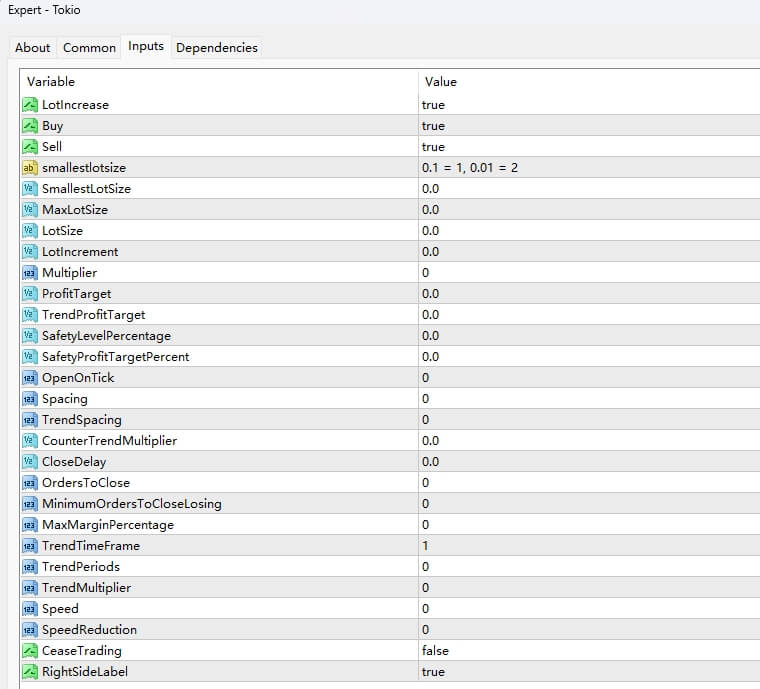Go to the About tab
The image size is (760, 689).
coord(32,48)
